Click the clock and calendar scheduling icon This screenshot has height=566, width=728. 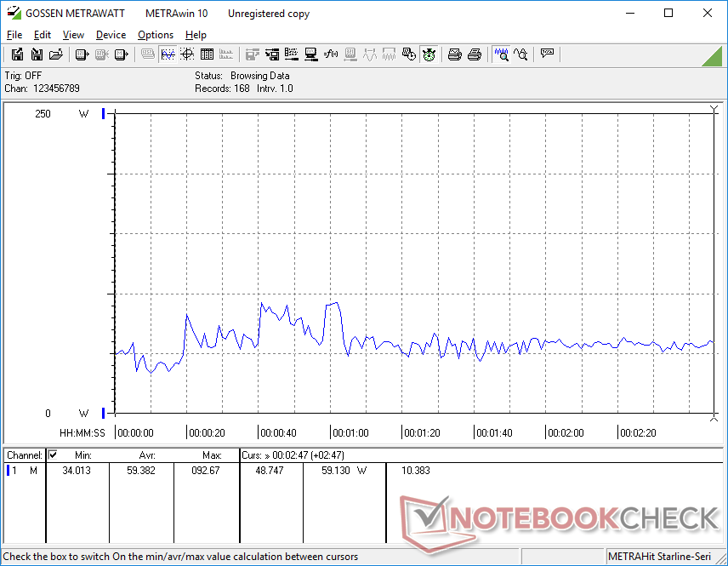pyautogui.click(x=409, y=54)
